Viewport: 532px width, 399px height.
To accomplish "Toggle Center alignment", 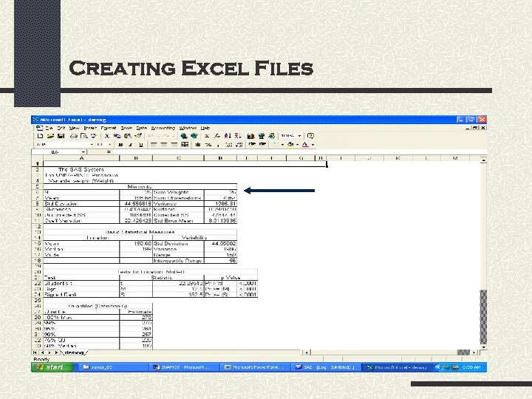I will coord(164,145).
